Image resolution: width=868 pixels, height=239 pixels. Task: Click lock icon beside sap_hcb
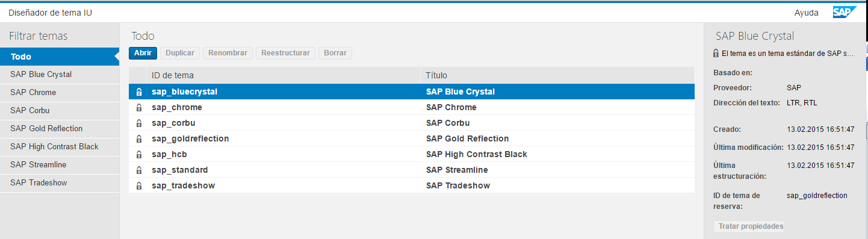tap(139, 155)
